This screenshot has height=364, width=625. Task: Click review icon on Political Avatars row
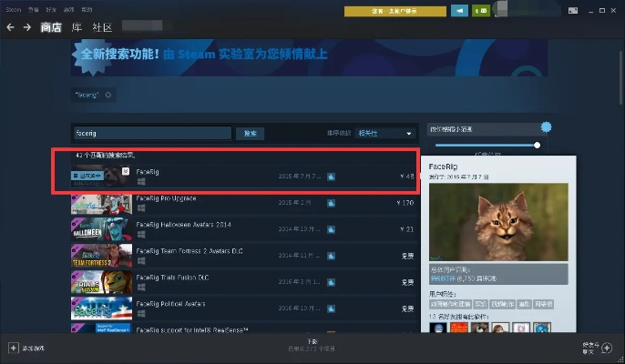coord(331,308)
